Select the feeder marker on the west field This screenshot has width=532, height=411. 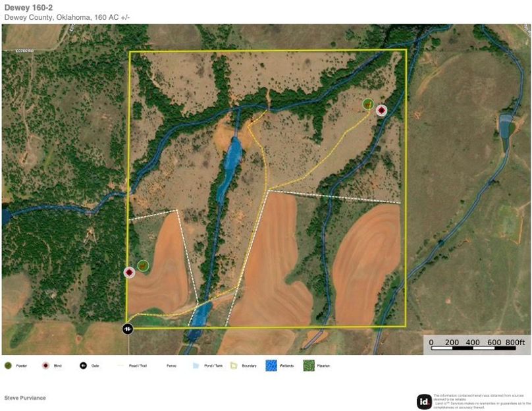(143, 266)
